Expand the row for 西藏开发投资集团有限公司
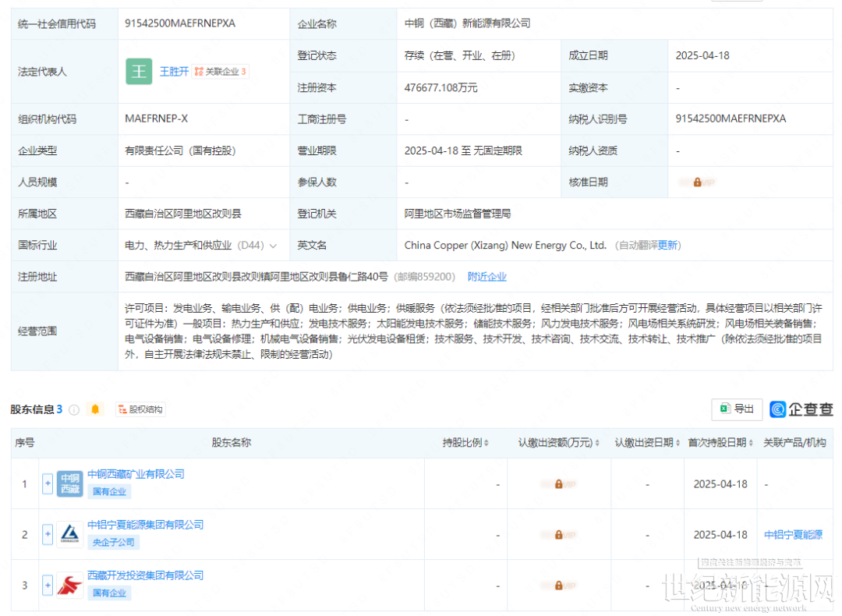 (48, 585)
